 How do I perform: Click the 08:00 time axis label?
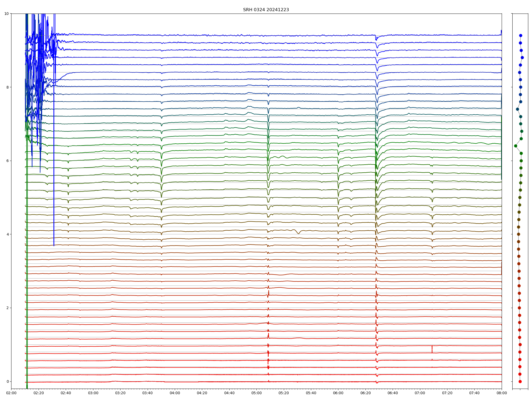click(x=502, y=393)
